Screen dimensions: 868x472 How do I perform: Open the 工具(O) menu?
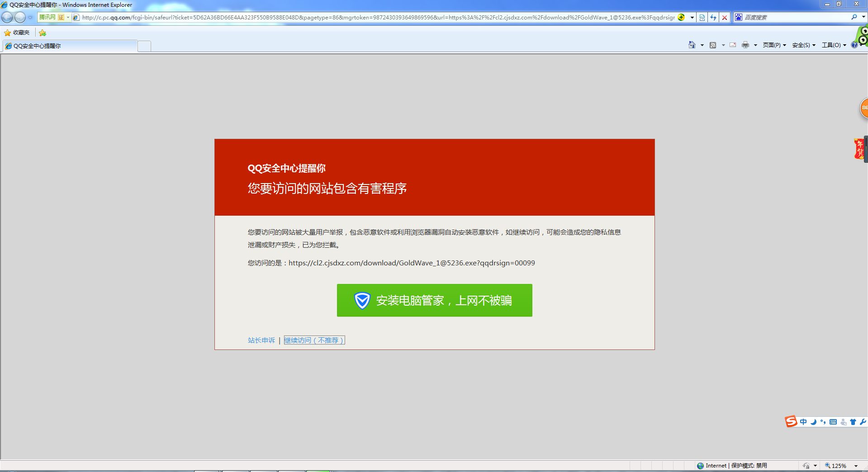[x=834, y=45]
